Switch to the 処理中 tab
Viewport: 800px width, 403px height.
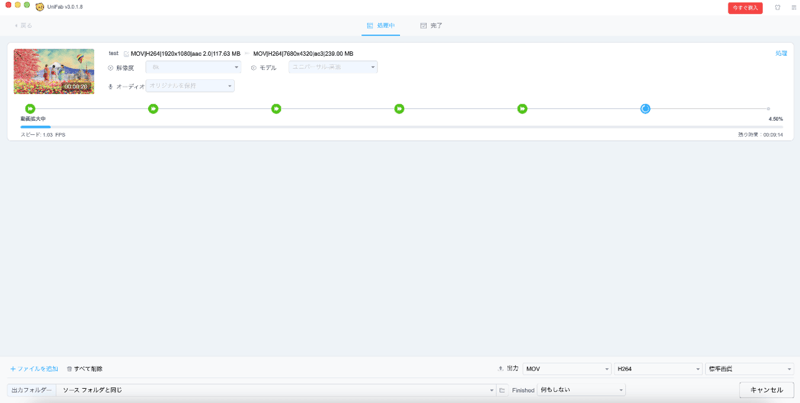pyautogui.click(x=381, y=26)
